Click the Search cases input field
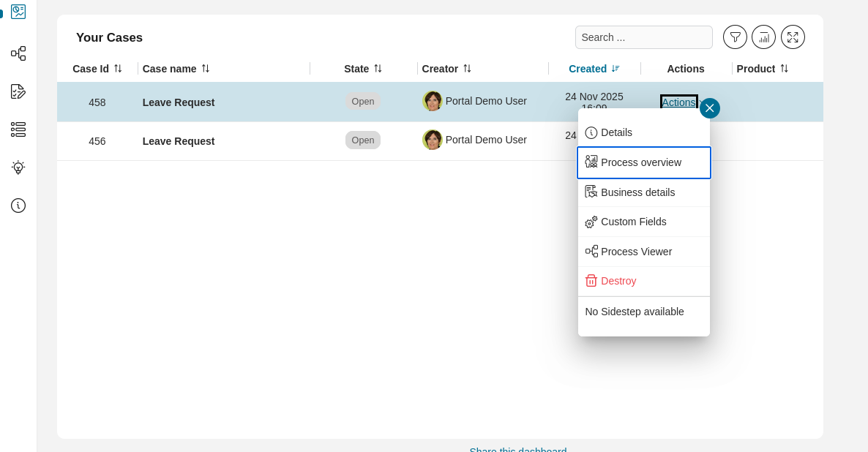 pos(643,37)
